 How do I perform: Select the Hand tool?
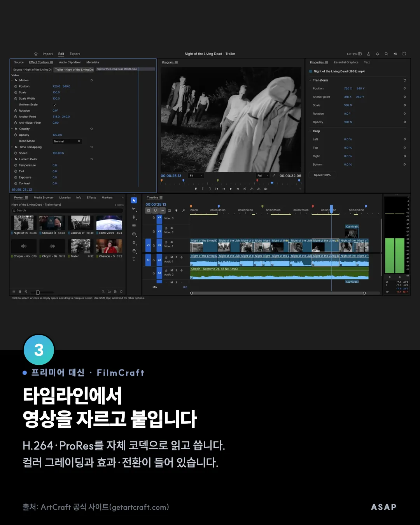pyautogui.click(x=134, y=251)
